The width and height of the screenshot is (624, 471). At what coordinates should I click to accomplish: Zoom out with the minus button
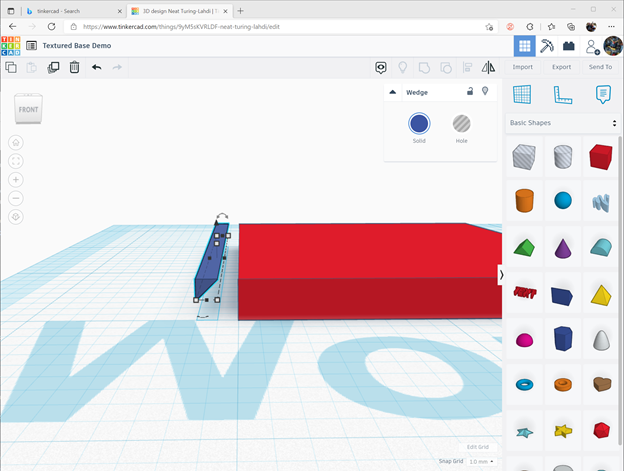tap(16, 198)
